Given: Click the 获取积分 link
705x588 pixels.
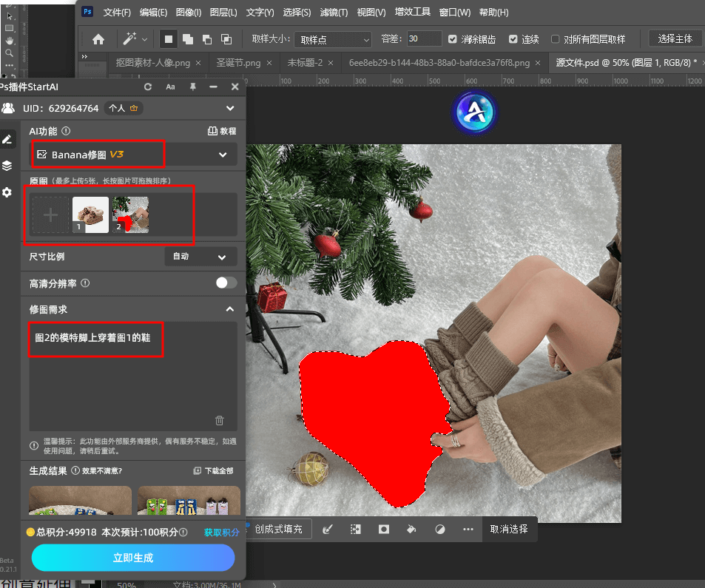Looking at the screenshot, I should [x=221, y=533].
